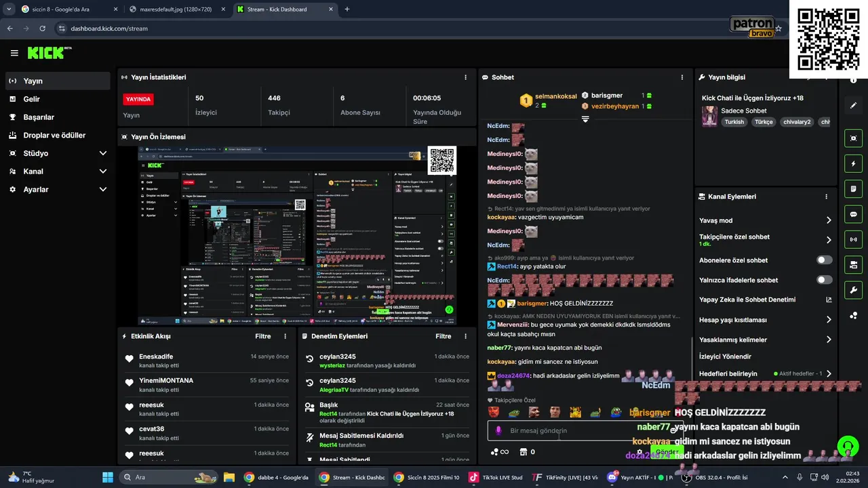This screenshot has width=868, height=488.
Task: Open the Denetim Eylemleri three-dot menu
Action: (x=465, y=336)
